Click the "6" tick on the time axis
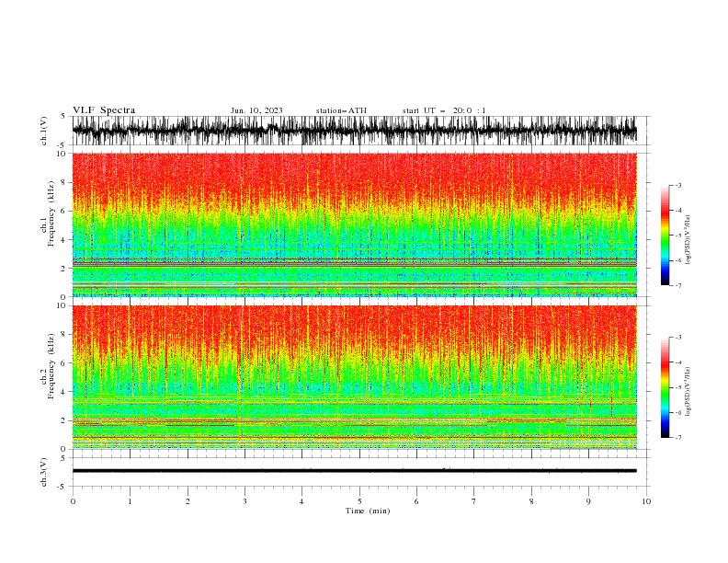The width and height of the screenshot is (728, 563). coord(416,501)
